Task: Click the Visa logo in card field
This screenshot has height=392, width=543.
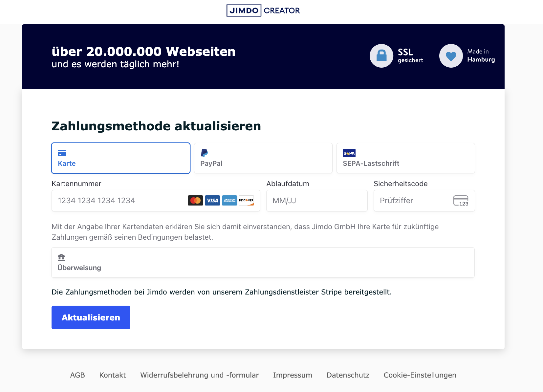Action: 212,201
